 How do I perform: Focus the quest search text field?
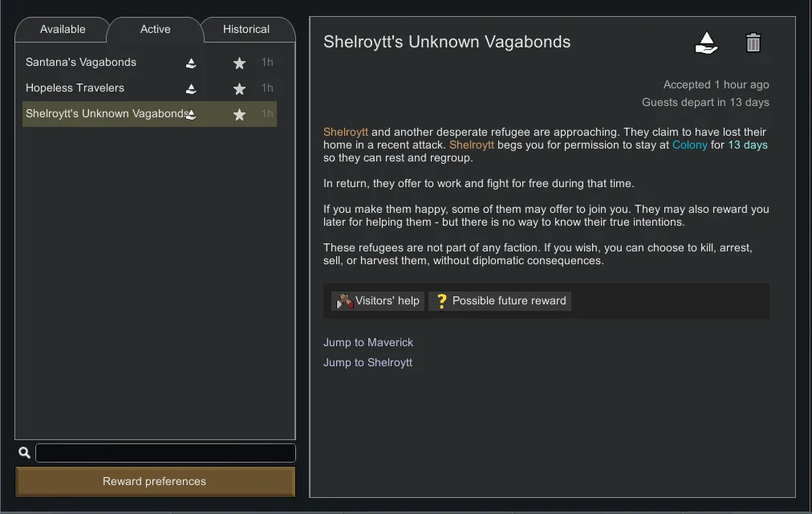coord(165,453)
